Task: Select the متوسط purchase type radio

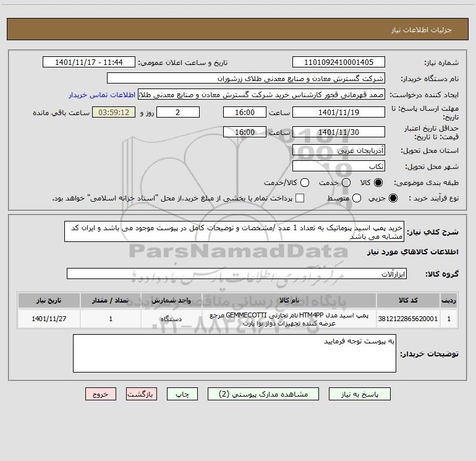Action: [357, 198]
